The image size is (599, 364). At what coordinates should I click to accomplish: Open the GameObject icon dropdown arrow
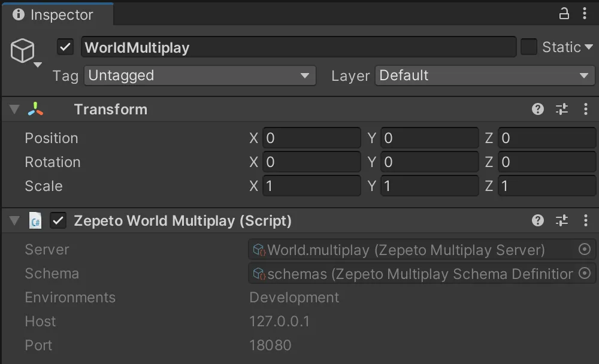click(x=37, y=65)
